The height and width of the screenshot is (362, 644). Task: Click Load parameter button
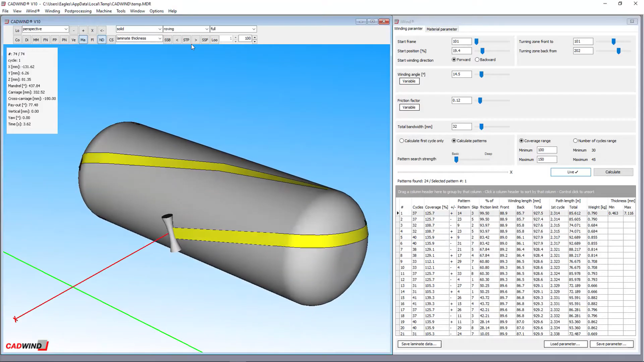tap(565, 344)
